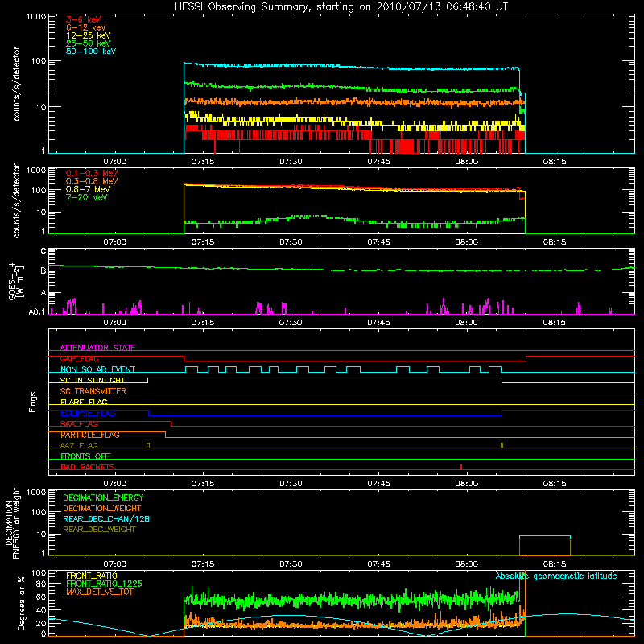Image resolution: width=644 pixels, height=644 pixels.
Task: Click the SAA_FLAG label
Action: coord(79,424)
